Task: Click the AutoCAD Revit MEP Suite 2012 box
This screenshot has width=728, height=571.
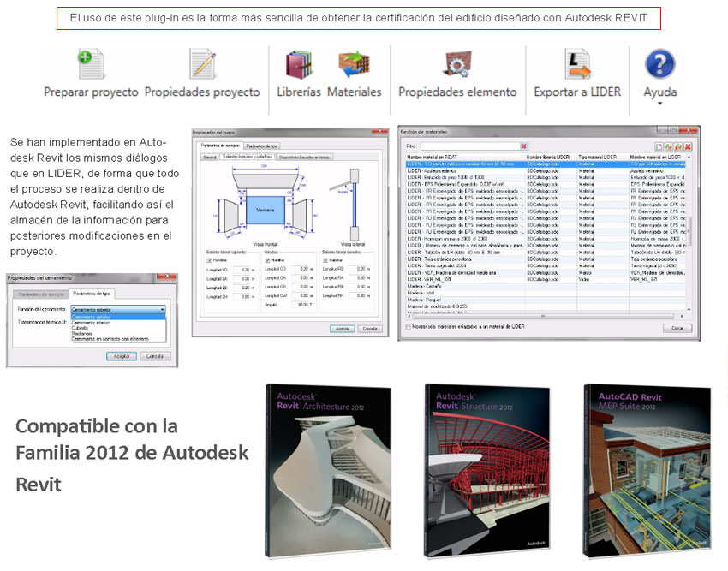Action: pyautogui.click(x=647, y=470)
